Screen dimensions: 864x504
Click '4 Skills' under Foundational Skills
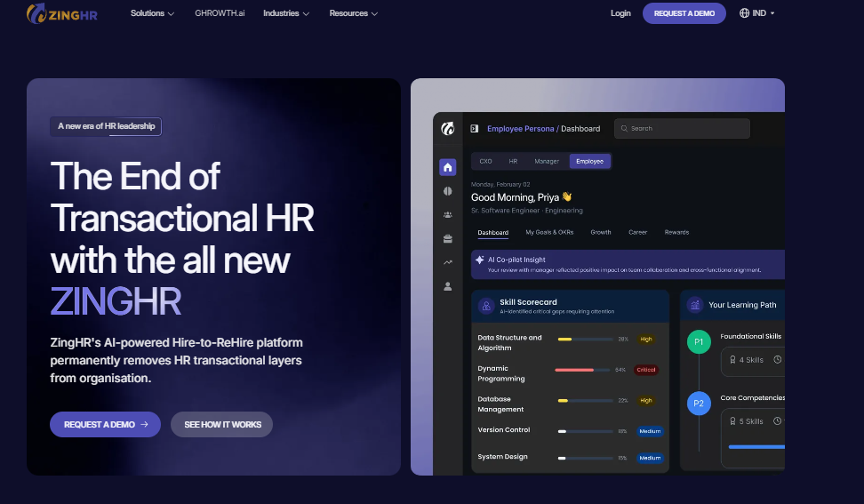tap(751, 360)
